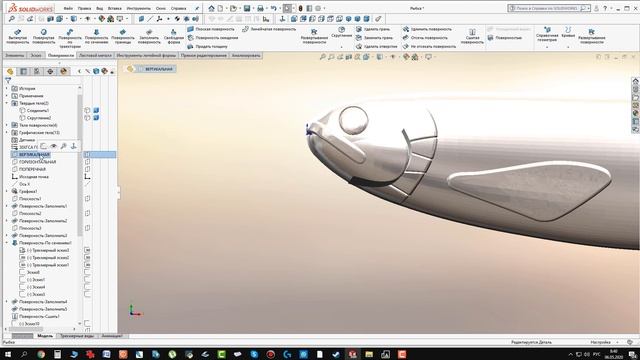Image resolution: width=640 pixels, height=360 pixels.
Task: Click the SolidWorks search help field
Action: (x=548, y=8)
